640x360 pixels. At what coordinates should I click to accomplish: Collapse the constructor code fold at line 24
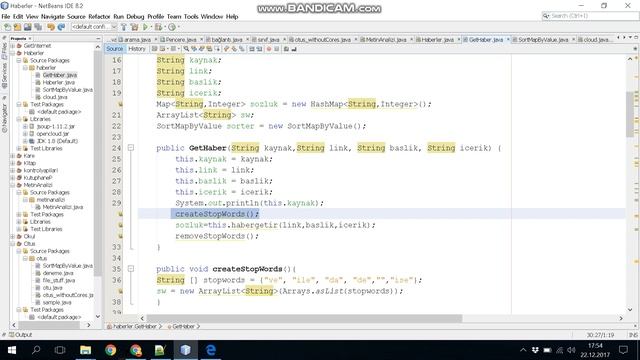click(131, 148)
